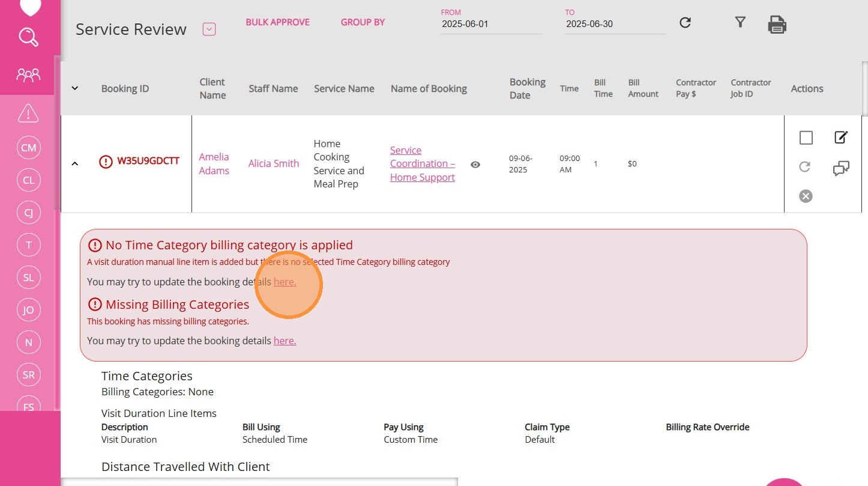868x486 pixels.
Task: Click the Amelia Adams client name
Action: [214, 163]
